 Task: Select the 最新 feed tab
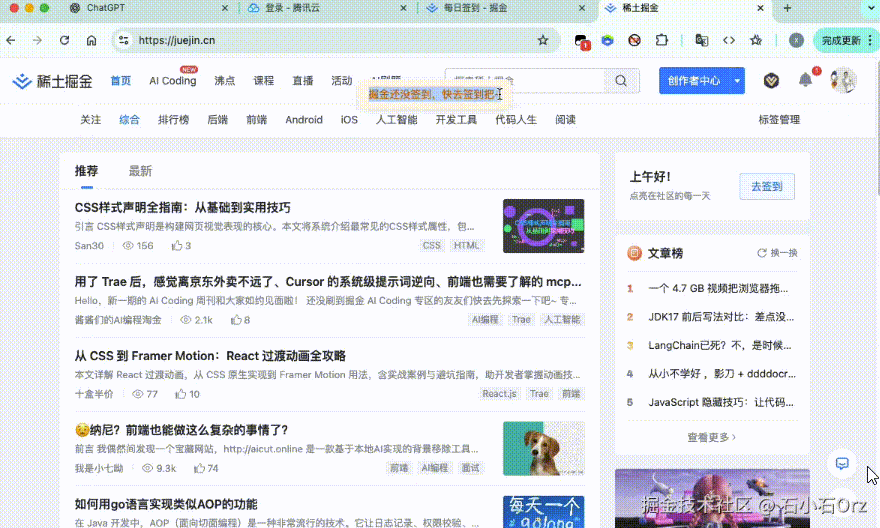140,171
